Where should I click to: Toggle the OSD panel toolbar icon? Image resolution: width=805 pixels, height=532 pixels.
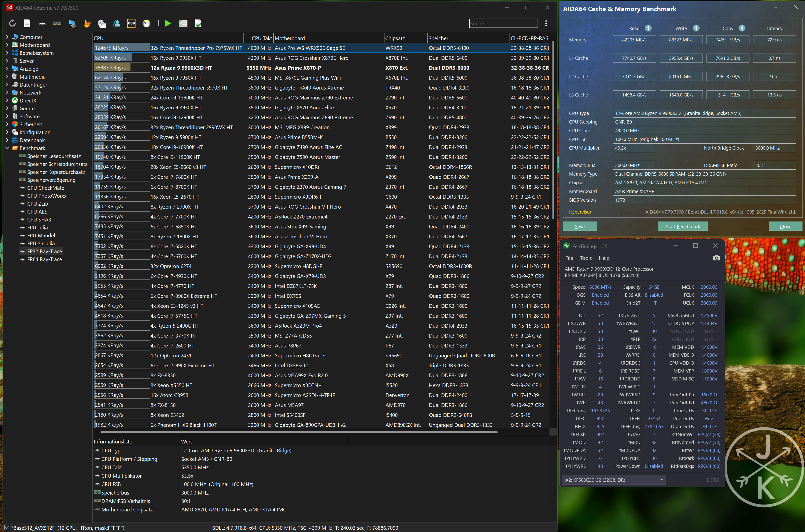[131, 23]
